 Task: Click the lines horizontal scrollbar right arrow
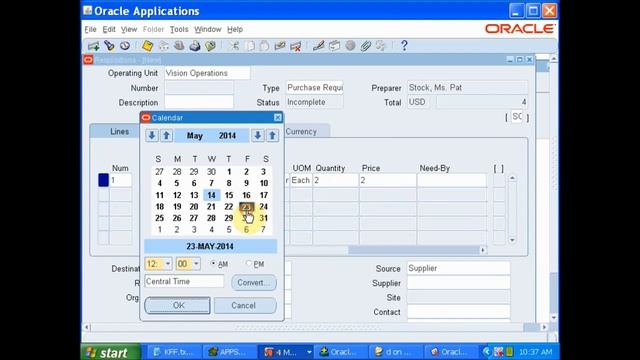pos(483,250)
